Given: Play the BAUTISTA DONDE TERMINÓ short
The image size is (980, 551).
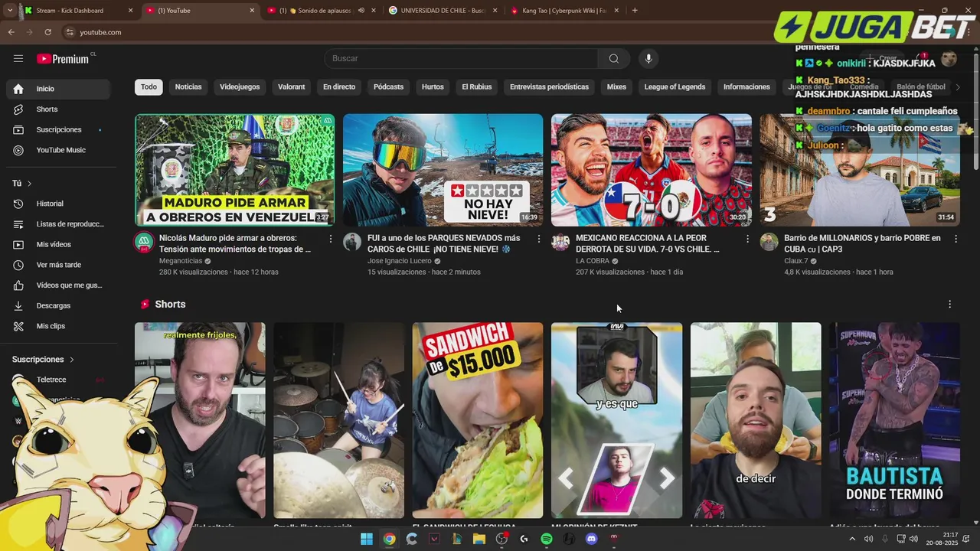Looking at the screenshot, I should click(894, 420).
